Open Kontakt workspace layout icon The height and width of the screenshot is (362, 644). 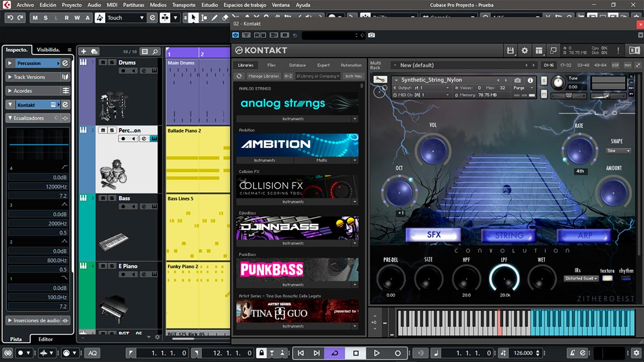pyautogui.click(x=539, y=50)
